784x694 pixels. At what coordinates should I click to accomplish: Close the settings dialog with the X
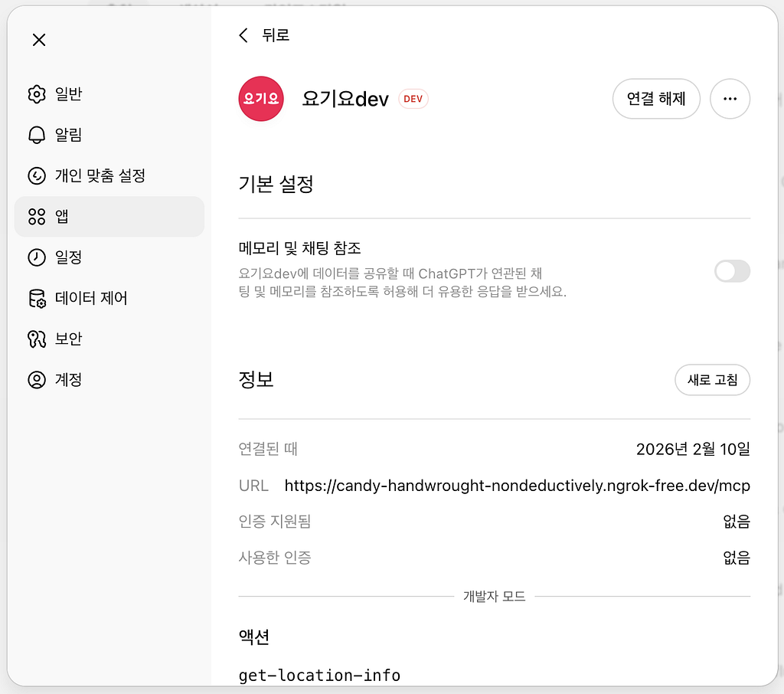(x=39, y=40)
